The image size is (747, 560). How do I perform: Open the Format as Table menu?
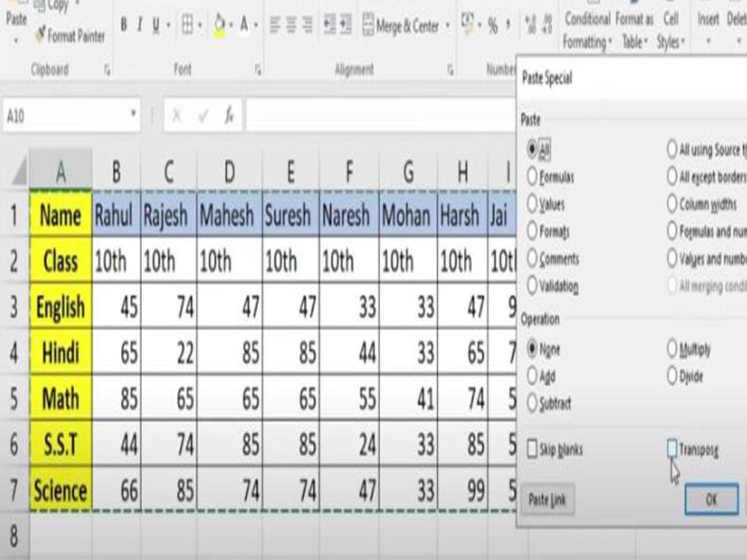[x=634, y=31]
